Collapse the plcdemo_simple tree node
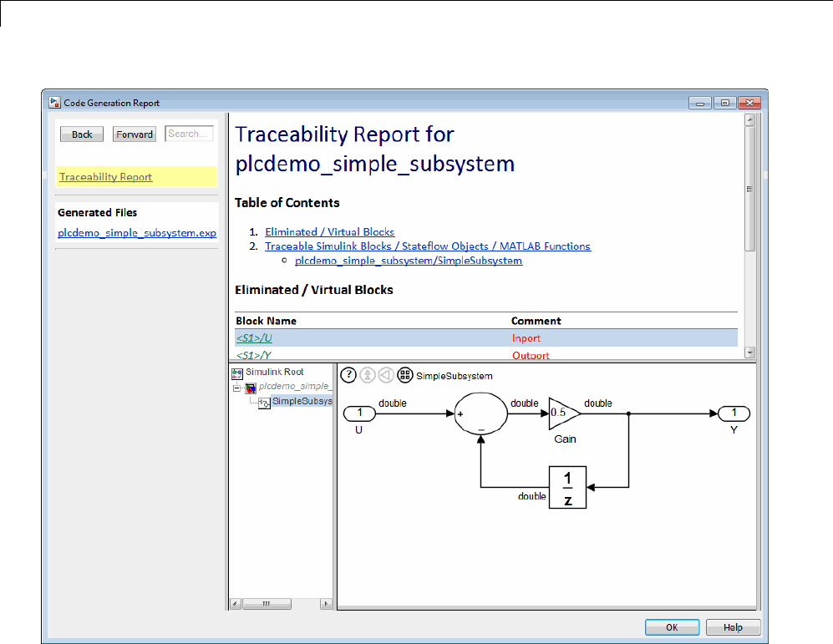Viewport: 833px width, 644px height. point(236,388)
